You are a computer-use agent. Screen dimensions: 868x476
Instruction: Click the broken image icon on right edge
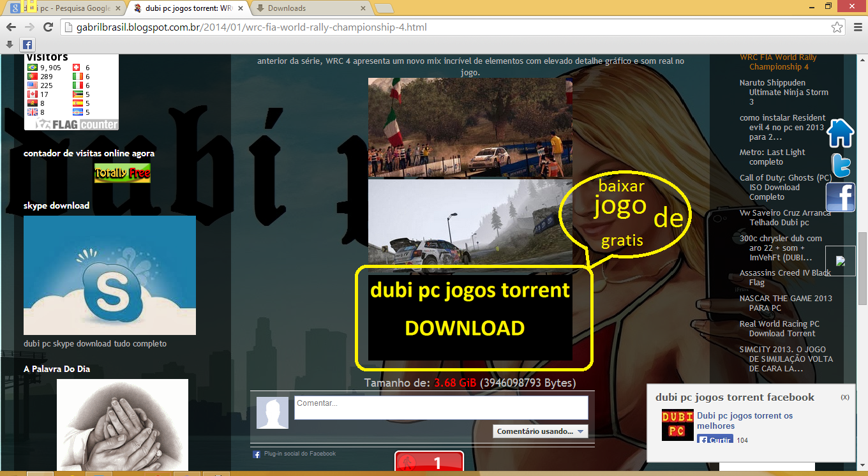[x=841, y=261]
